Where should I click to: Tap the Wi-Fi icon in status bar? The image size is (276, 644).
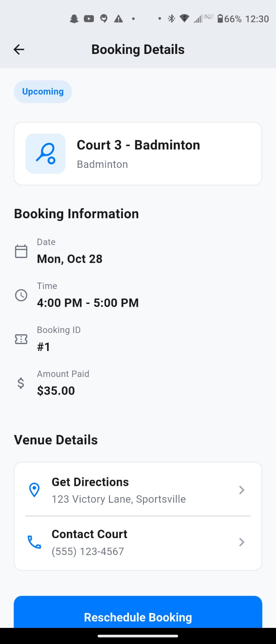coord(184,19)
